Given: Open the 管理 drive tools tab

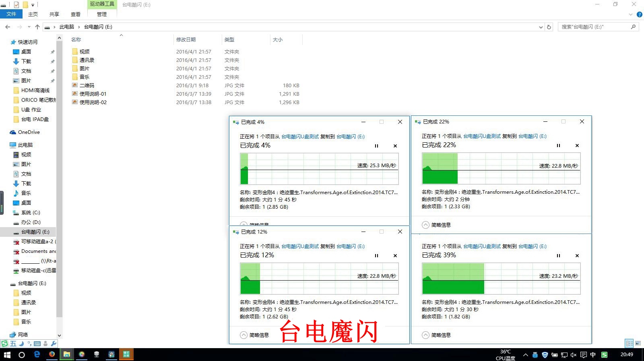Looking at the screenshot, I should tap(102, 14).
